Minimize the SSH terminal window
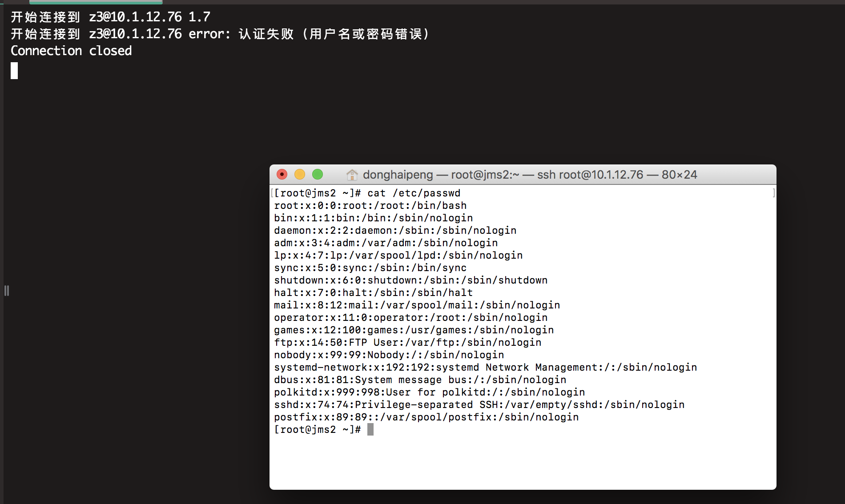Screen dimensions: 845x504 coord(300,174)
